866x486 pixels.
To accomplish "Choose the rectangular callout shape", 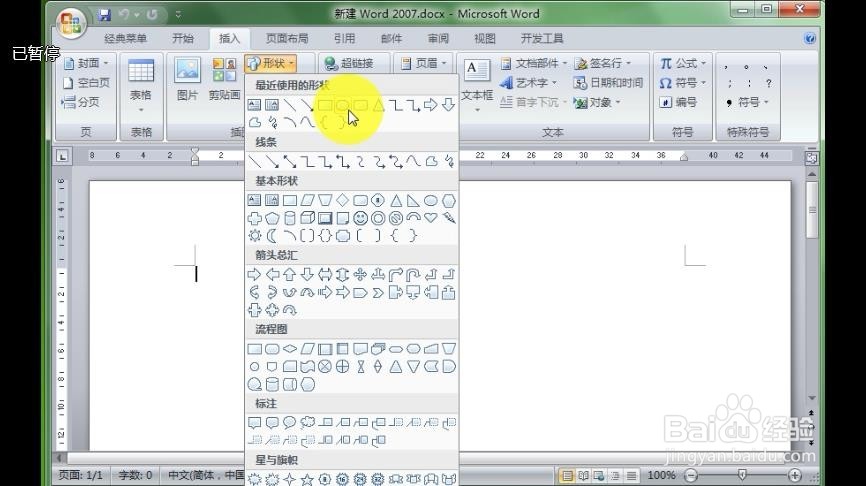I will tap(254, 423).
